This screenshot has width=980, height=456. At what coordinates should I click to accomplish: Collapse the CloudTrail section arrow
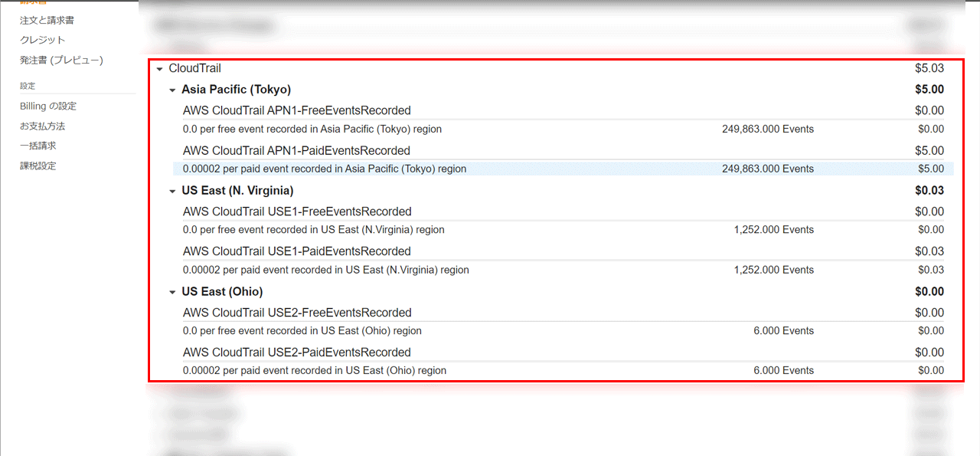pos(159,69)
